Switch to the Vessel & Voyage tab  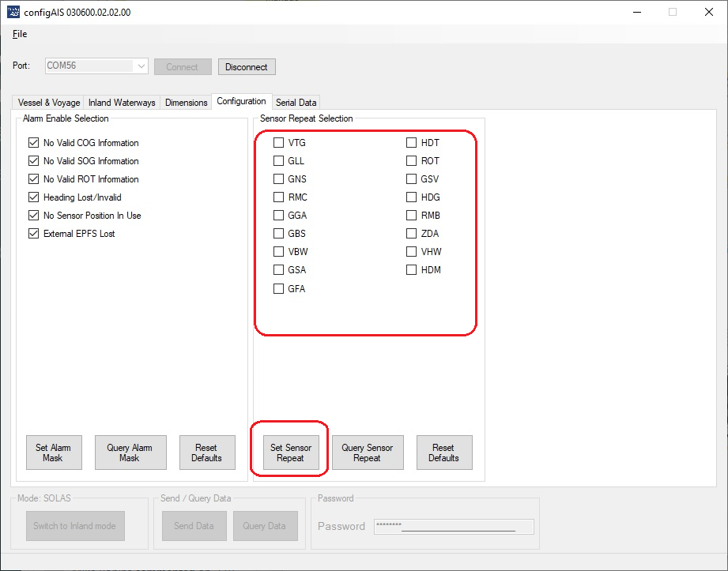coord(49,103)
